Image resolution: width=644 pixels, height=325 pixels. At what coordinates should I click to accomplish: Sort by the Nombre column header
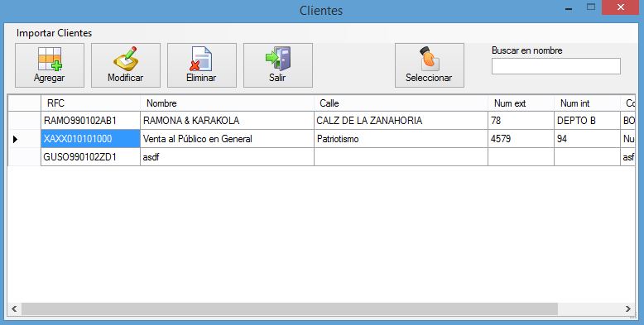(227, 103)
